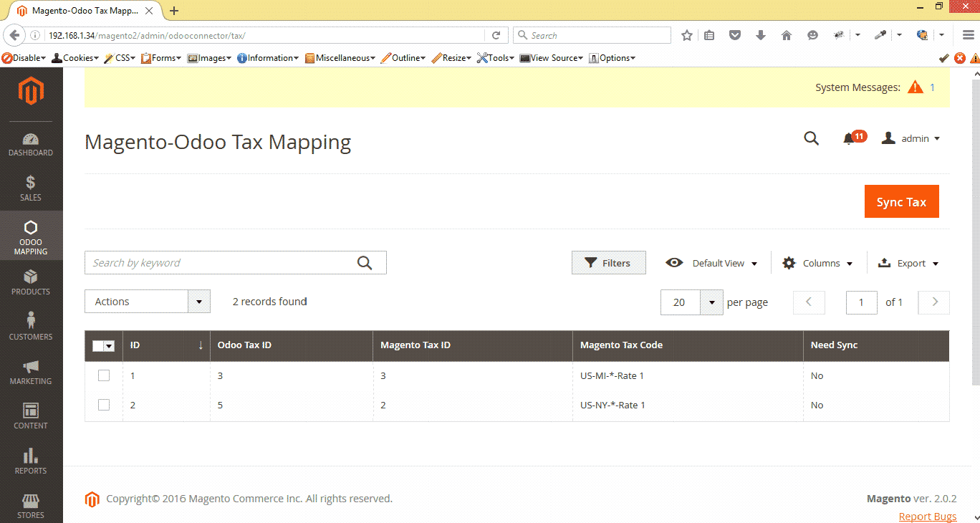This screenshot has width=980, height=523.
Task: Open the Dashboard section
Action: 31,144
